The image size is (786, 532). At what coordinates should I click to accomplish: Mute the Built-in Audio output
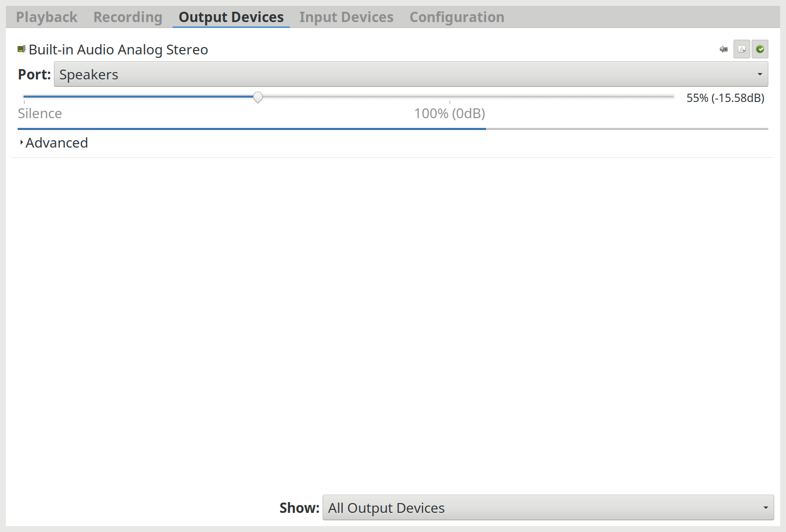724,49
